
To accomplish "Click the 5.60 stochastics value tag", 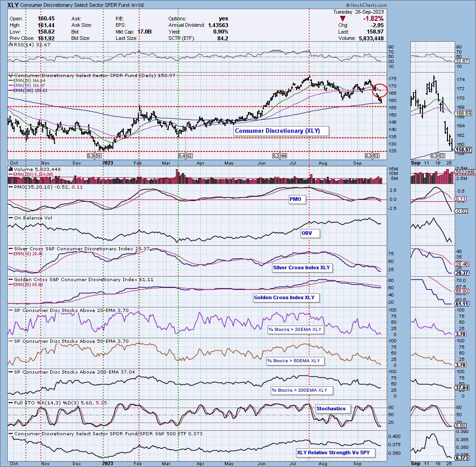I will tap(461, 426).
